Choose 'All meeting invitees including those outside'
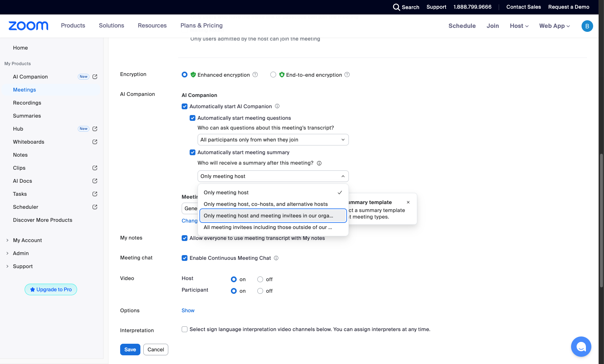 273,227
